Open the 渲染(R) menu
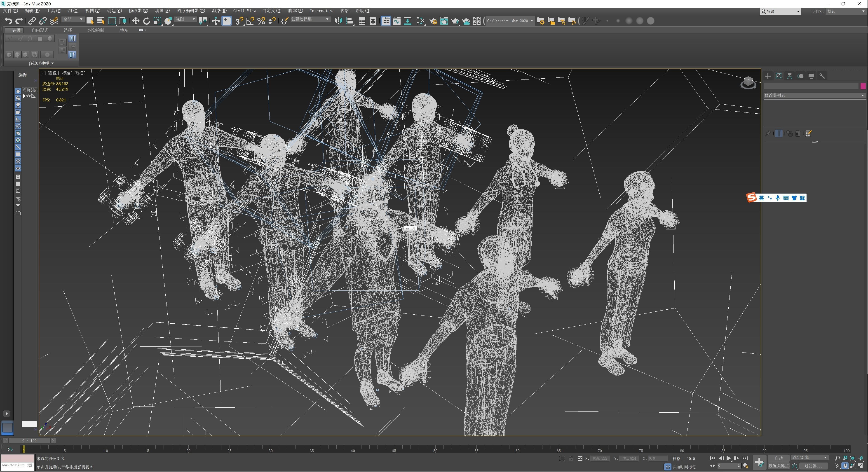Image resolution: width=868 pixels, height=472 pixels. (219, 11)
